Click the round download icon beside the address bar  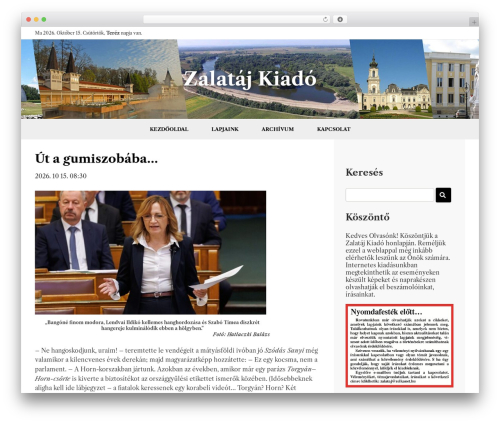[340, 20]
